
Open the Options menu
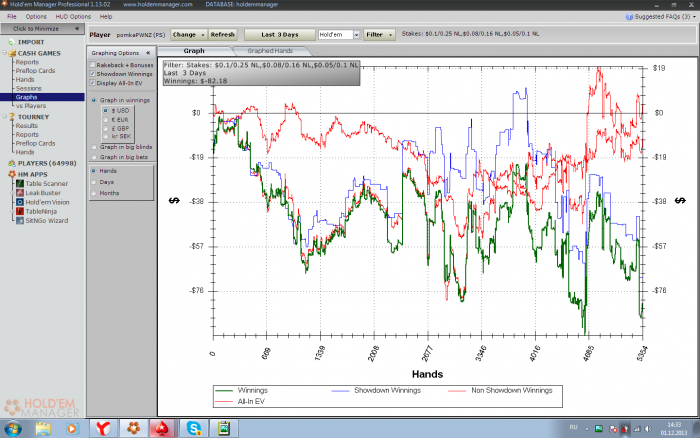tap(36, 17)
